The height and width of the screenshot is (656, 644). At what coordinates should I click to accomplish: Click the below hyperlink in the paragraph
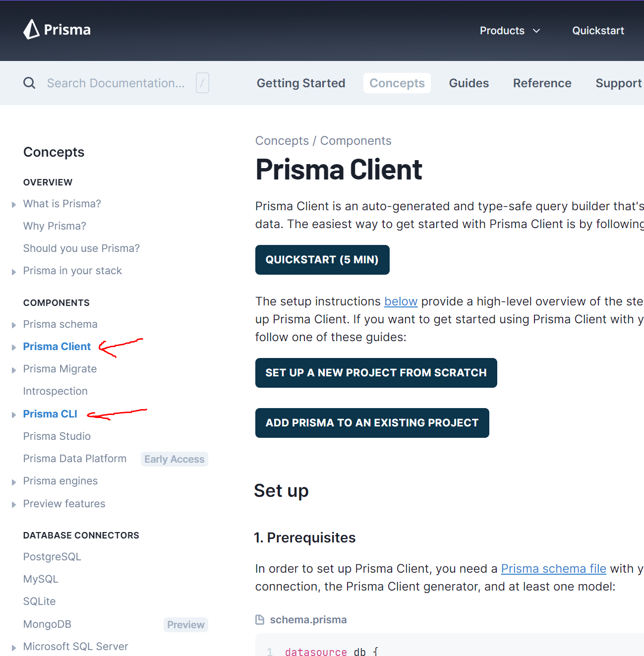click(x=401, y=301)
